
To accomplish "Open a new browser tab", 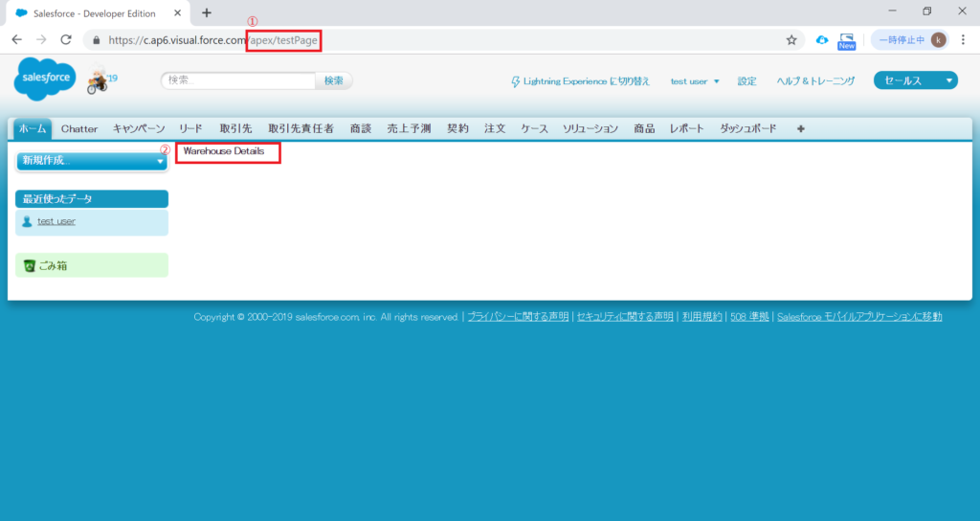I will tap(207, 12).
